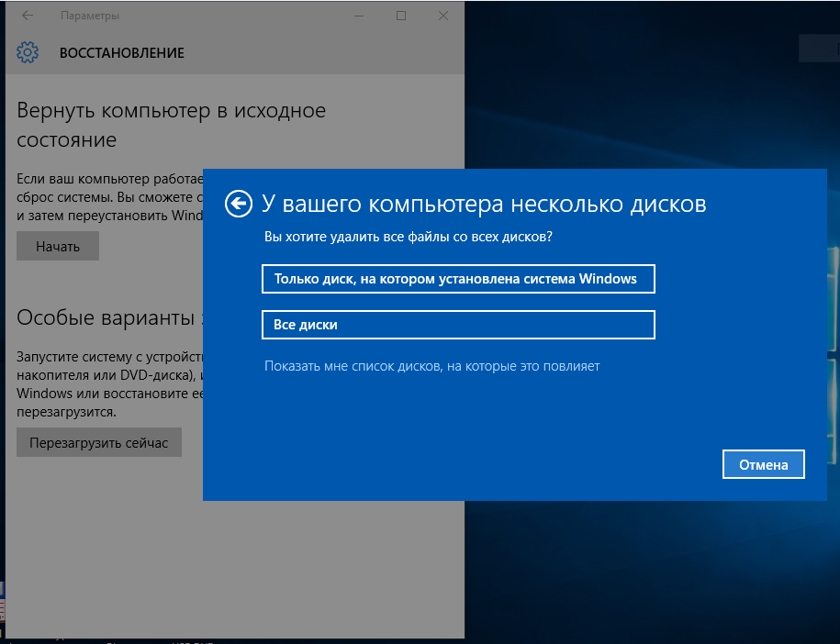This screenshot has width=840, height=644.
Task: Click the ВОССТАНОВЛЕНИЕ page title
Action: pos(121,53)
